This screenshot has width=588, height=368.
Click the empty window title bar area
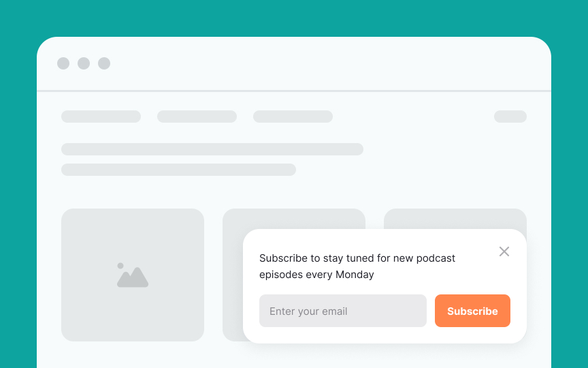click(330, 63)
